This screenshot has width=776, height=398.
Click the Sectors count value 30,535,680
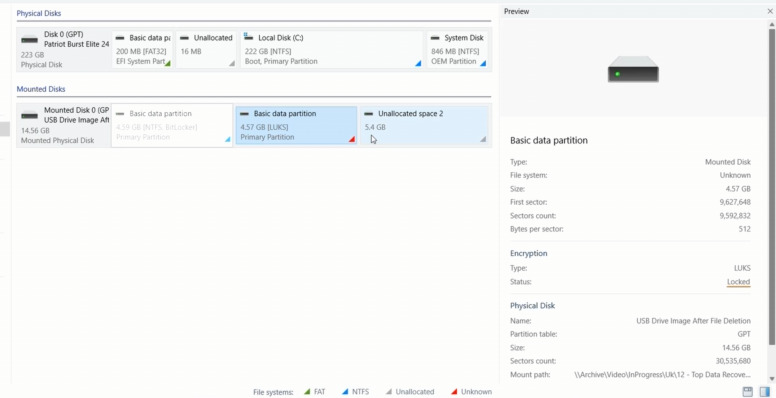(733, 361)
